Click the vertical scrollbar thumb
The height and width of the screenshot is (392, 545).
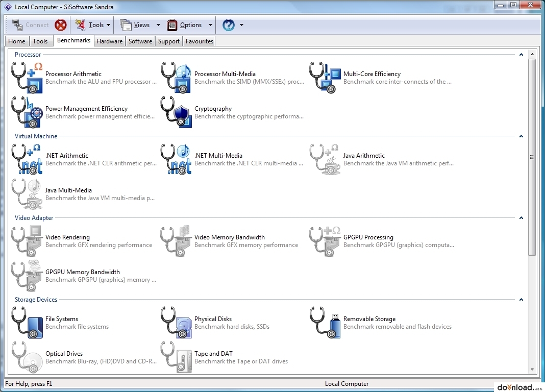pos(532,157)
